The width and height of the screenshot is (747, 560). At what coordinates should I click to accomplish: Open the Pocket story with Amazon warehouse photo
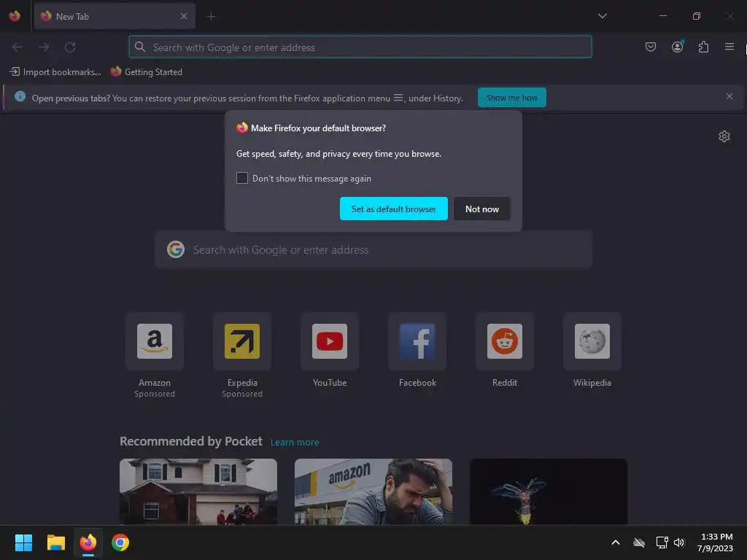(x=373, y=491)
